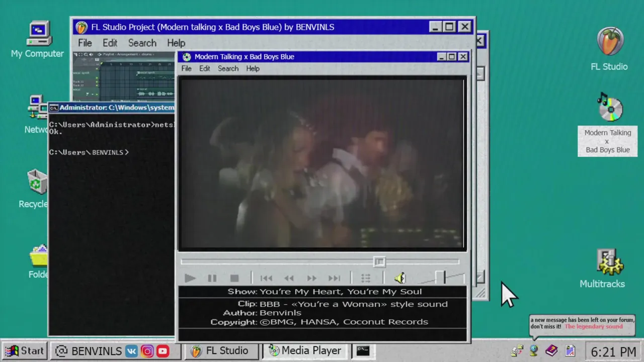This screenshot has height=362, width=644.
Task: Skip to next track in Media Player
Action: tap(334, 278)
